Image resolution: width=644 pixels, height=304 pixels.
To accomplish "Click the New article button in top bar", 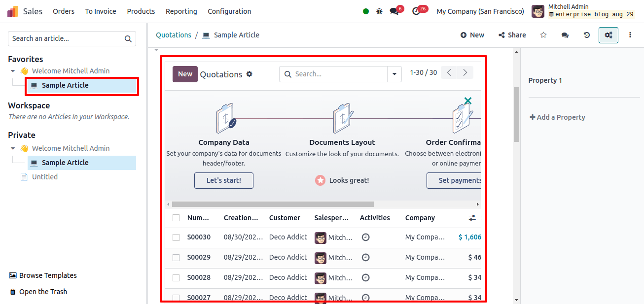I will click(472, 35).
